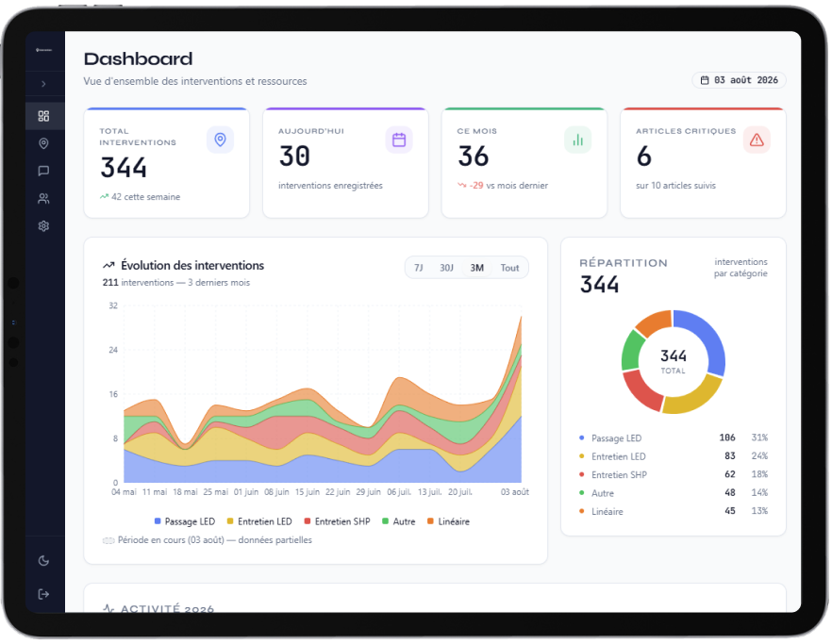
Task: Toggle Entretien SHP series in chart legend
Action: click(337, 522)
